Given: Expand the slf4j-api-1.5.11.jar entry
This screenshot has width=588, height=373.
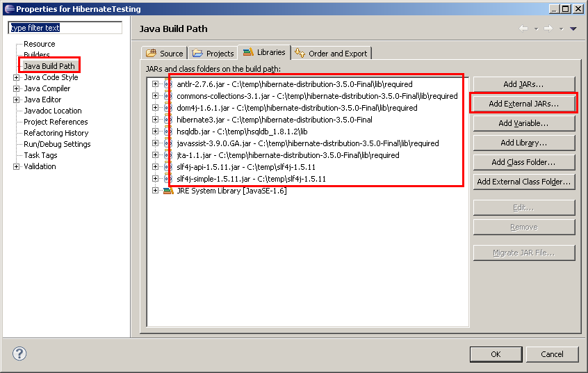Looking at the screenshot, I should [x=155, y=167].
